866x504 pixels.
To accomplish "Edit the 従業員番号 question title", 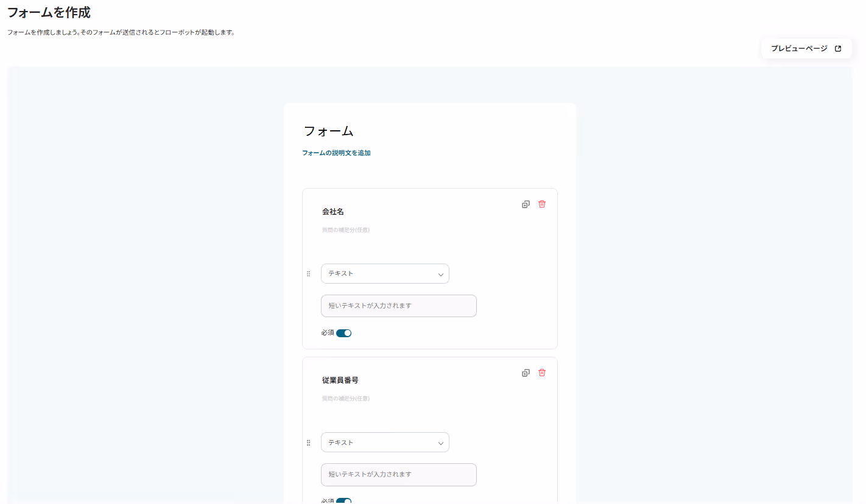I will [x=340, y=380].
